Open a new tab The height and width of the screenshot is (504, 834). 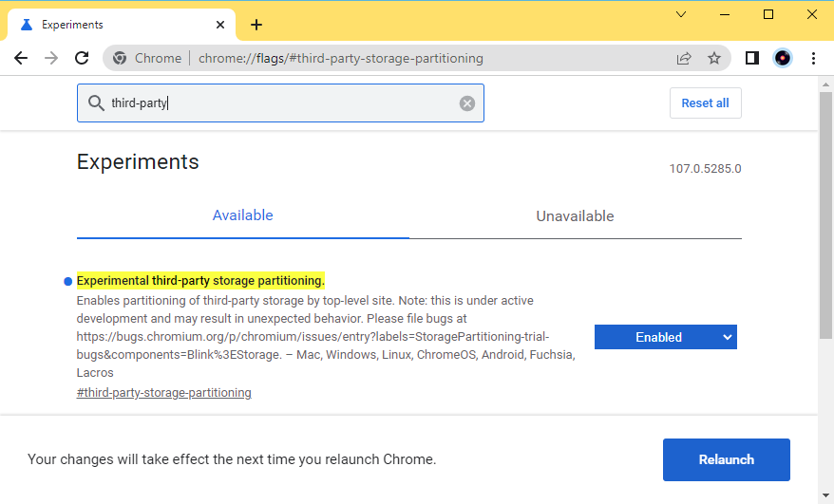(256, 25)
